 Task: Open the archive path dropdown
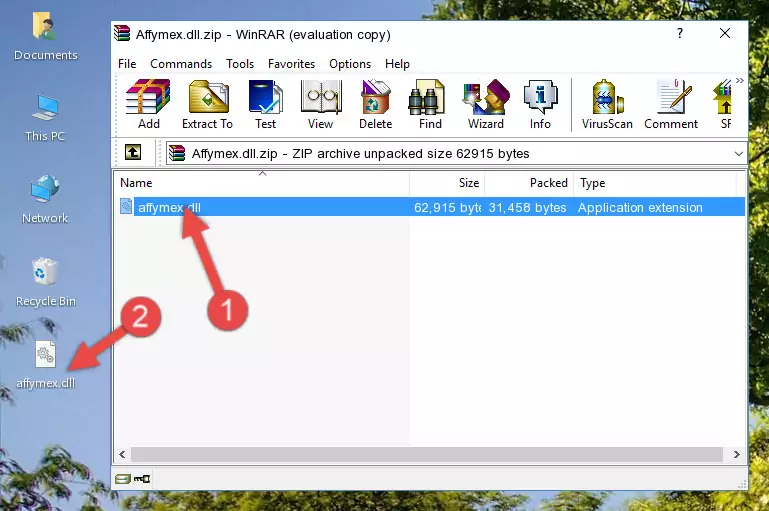click(x=739, y=153)
